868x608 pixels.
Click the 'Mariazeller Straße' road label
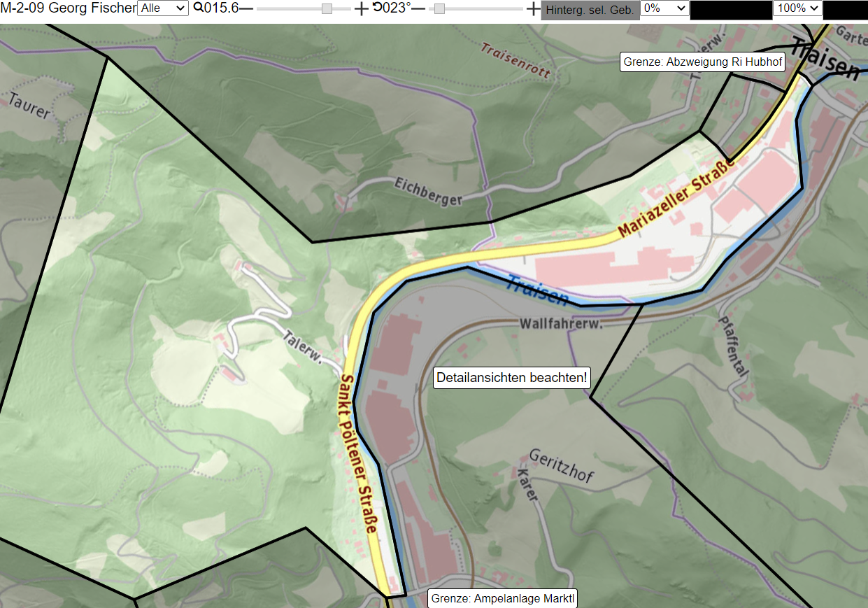tap(677, 199)
